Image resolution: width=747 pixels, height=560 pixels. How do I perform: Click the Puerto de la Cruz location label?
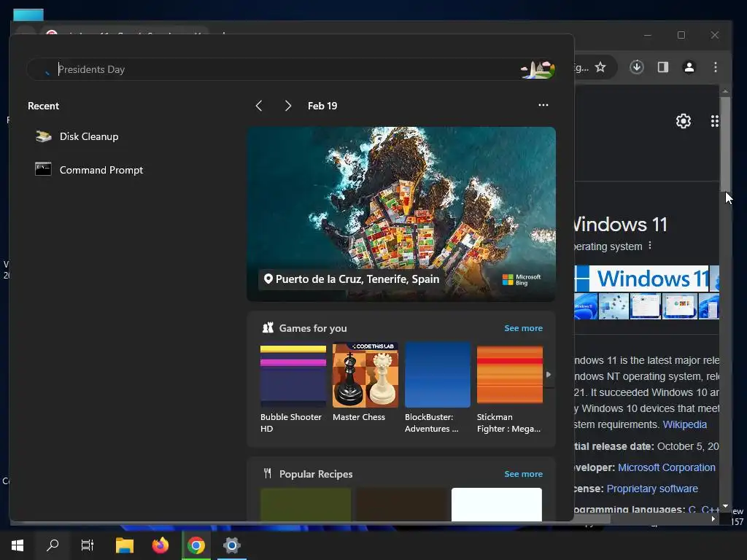tap(352, 279)
